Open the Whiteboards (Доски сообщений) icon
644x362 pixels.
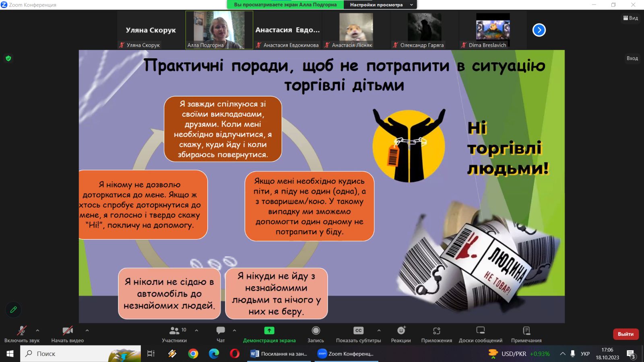(480, 334)
